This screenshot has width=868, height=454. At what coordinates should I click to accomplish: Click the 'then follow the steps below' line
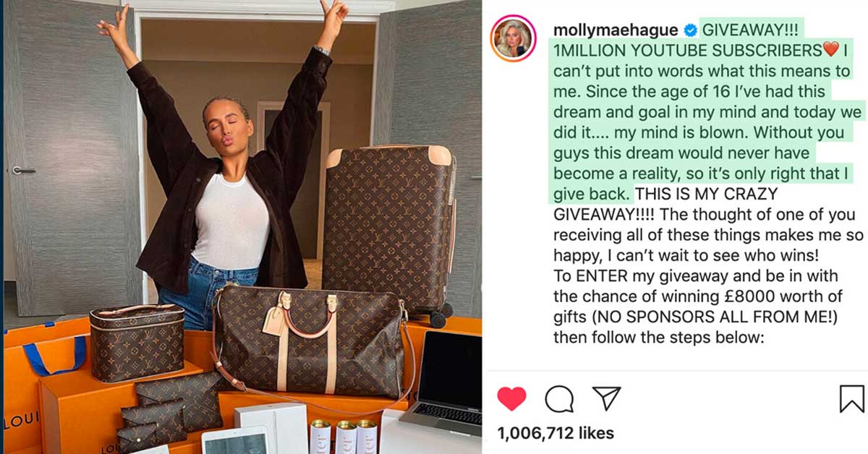(659, 337)
